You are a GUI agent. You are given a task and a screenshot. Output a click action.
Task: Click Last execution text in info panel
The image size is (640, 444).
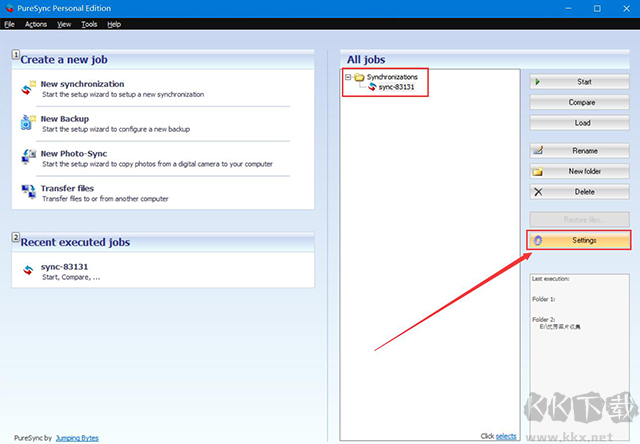[x=550, y=279]
